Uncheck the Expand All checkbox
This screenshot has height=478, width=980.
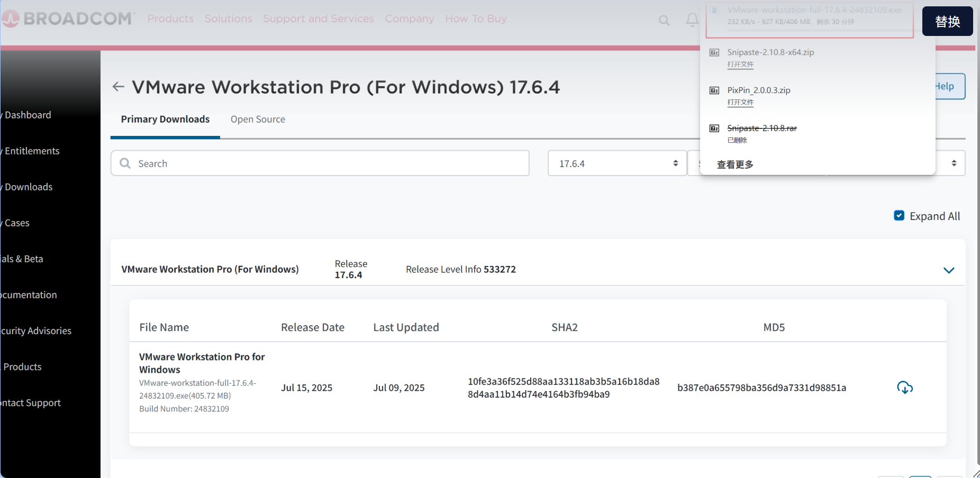pos(899,216)
